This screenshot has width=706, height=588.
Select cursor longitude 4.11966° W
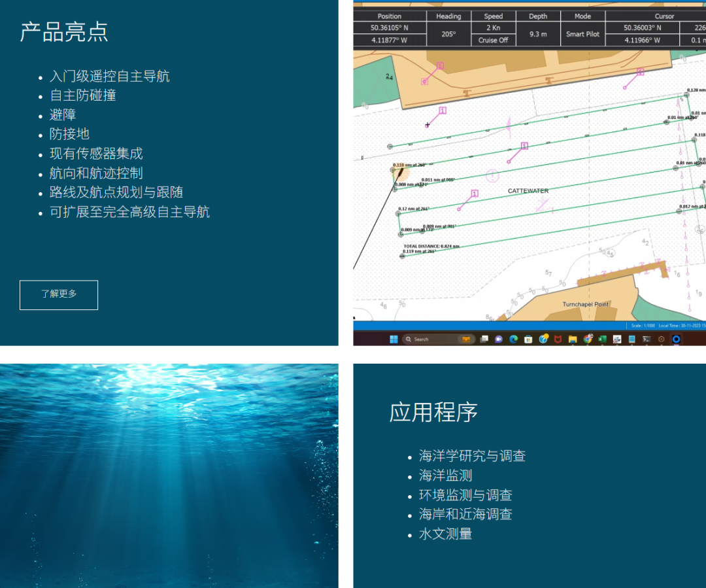[643, 40]
